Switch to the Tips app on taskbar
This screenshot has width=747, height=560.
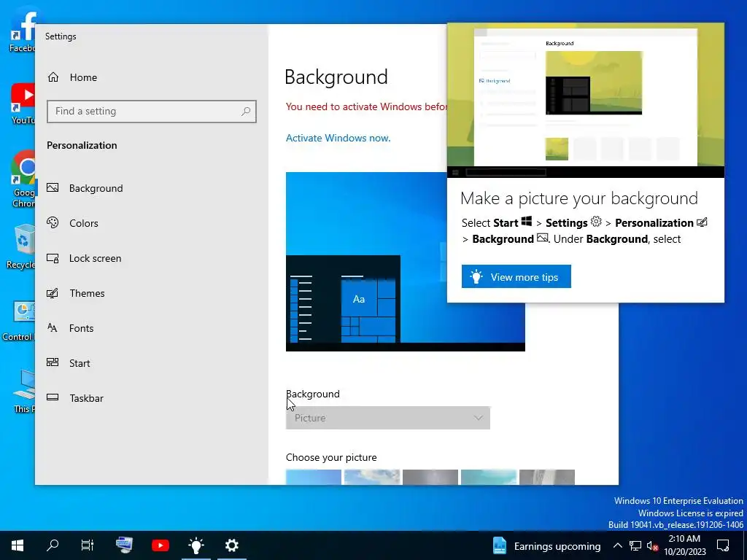pos(196,545)
